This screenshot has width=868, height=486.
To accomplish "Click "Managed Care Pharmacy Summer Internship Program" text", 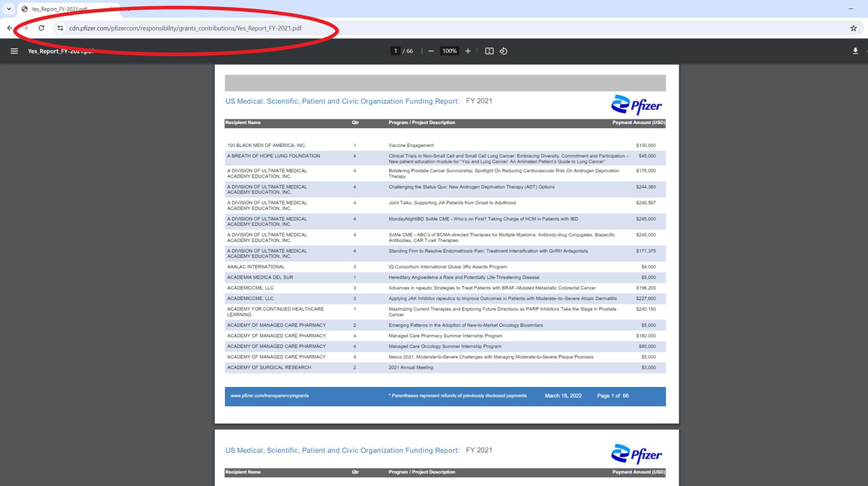I will pyautogui.click(x=446, y=336).
